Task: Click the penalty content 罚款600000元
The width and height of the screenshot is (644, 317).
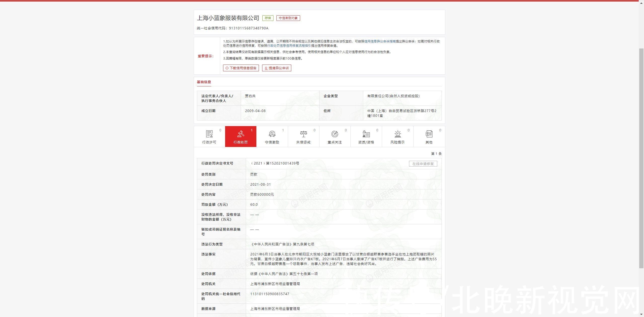Action: tap(262, 194)
